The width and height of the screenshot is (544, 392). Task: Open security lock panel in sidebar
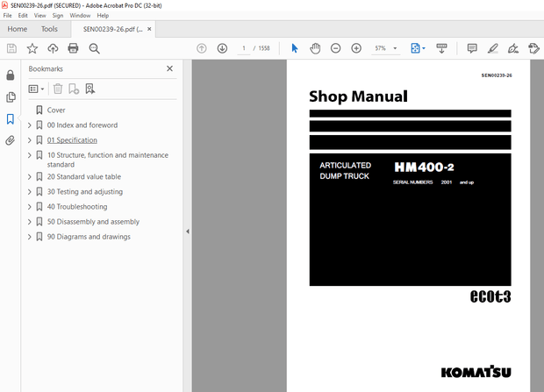[x=11, y=75]
